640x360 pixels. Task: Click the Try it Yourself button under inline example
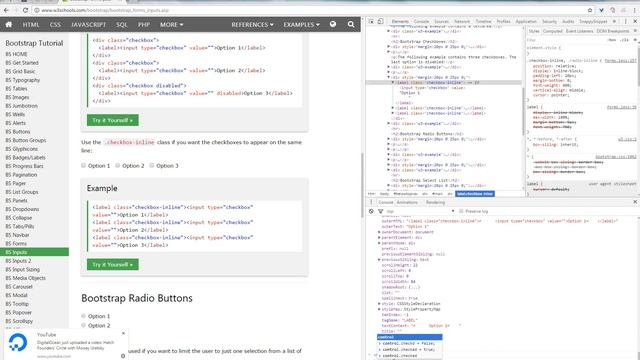coord(113,264)
